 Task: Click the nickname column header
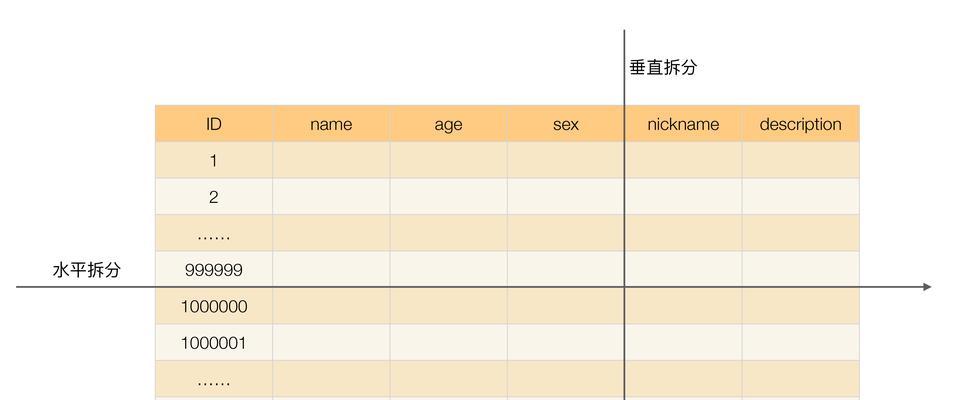(683, 124)
